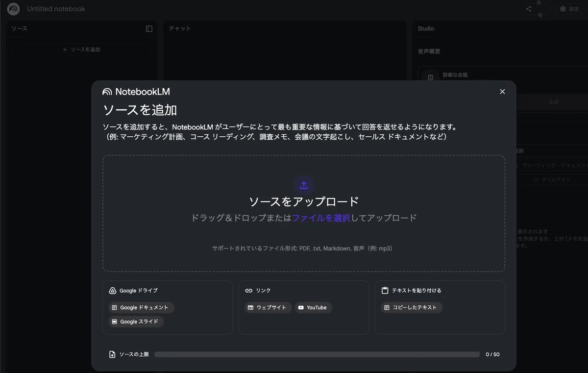
Task: Click the ソースを追加 dialog title
Action: [x=140, y=110]
